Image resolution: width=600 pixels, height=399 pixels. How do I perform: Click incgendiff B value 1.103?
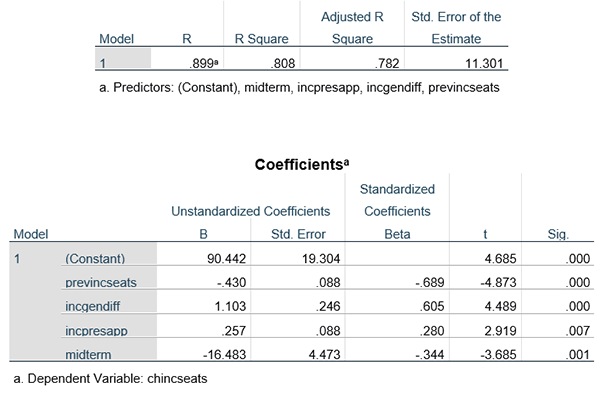(x=230, y=306)
